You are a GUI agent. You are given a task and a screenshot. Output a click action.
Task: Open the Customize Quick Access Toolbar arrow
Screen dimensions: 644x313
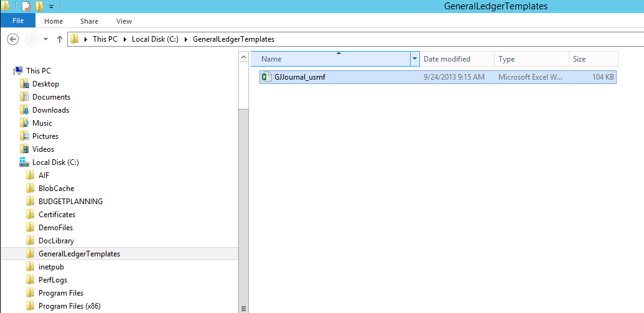point(51,7)
